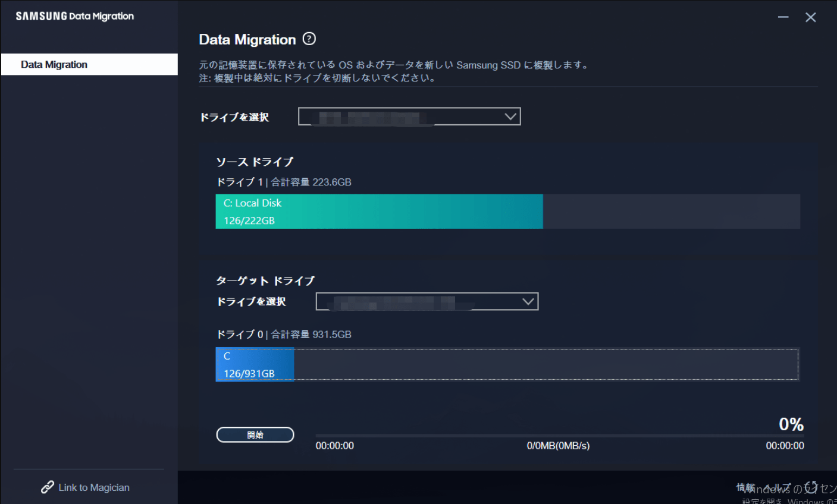This screenshot has width=837, height=504.
Task: Open the target drive selection dropdown
Action: point(427,301)
